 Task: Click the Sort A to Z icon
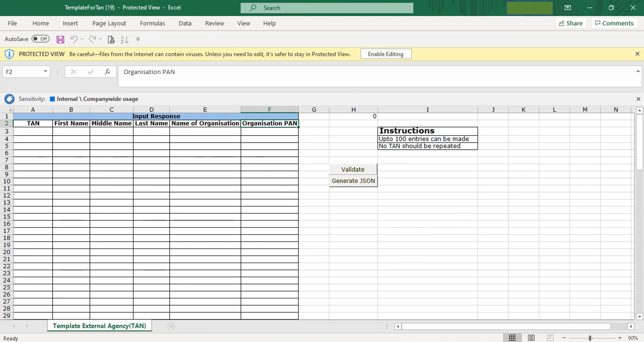point(124,39)
